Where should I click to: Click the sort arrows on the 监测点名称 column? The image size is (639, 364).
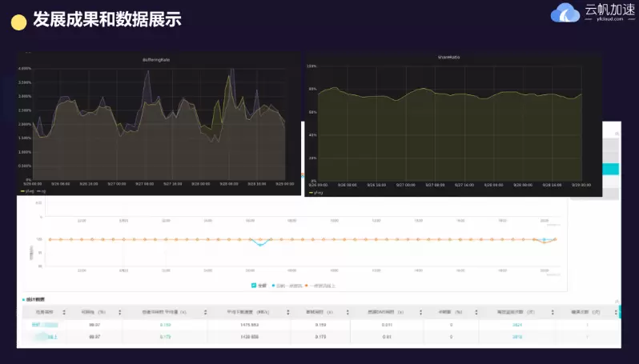[62, 312]
